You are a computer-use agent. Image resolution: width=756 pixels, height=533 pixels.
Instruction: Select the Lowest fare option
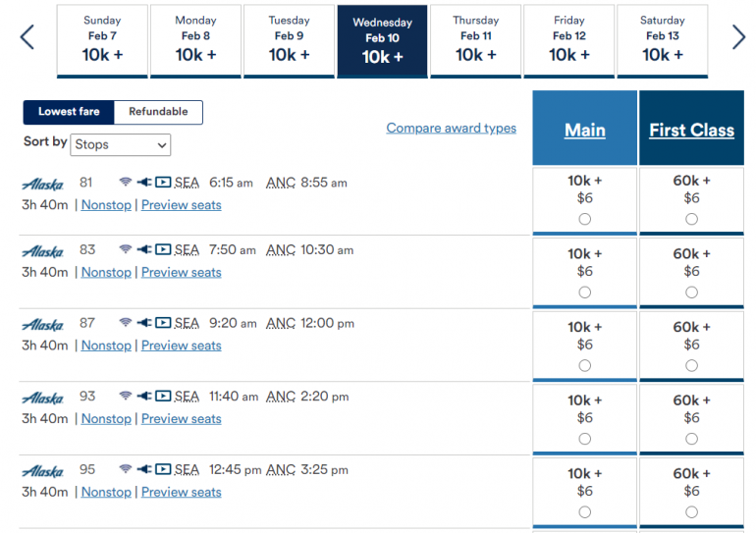(69, 112)
